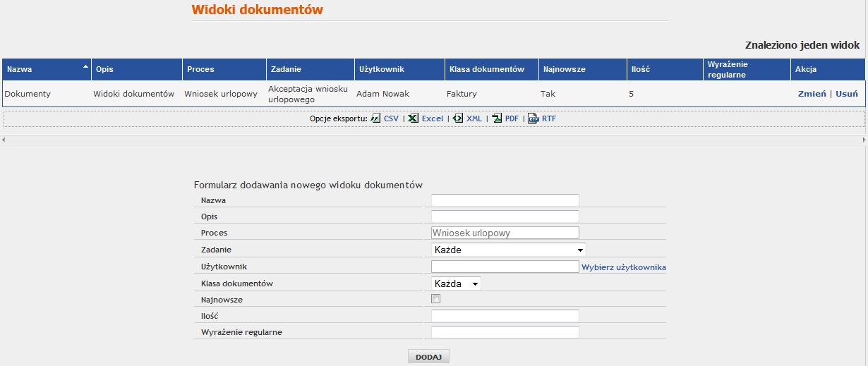
Task: Click the Excel export icon
Action: click(x=413, y=118)
